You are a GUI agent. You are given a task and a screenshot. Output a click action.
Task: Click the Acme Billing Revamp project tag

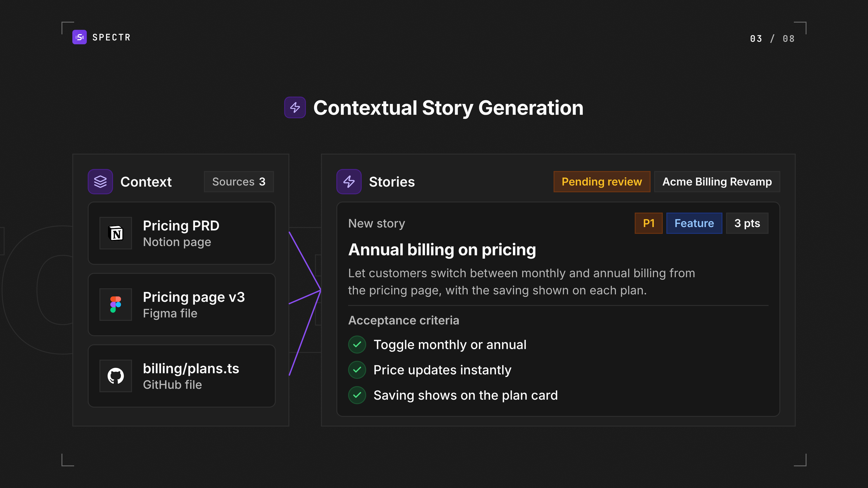(717, 181)
